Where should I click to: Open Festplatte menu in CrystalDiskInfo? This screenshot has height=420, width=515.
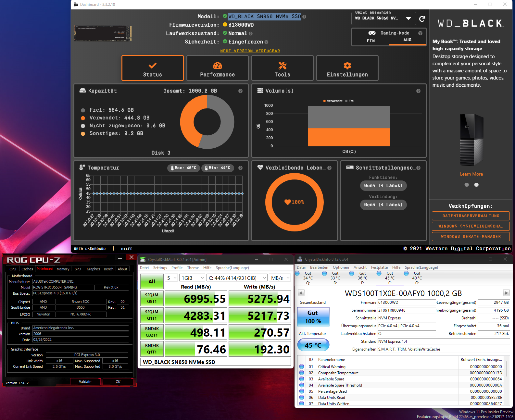[379, 267]
